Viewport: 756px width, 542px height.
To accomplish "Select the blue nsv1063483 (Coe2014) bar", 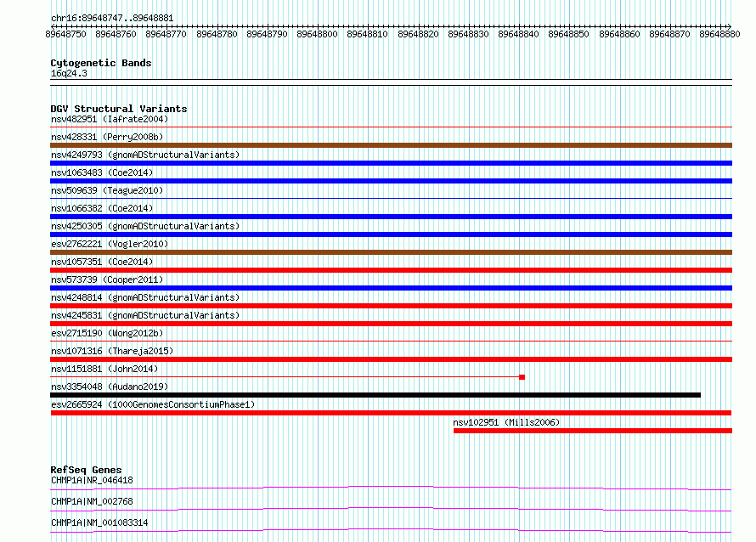I will pyautogui.click(x=391, y=181).
